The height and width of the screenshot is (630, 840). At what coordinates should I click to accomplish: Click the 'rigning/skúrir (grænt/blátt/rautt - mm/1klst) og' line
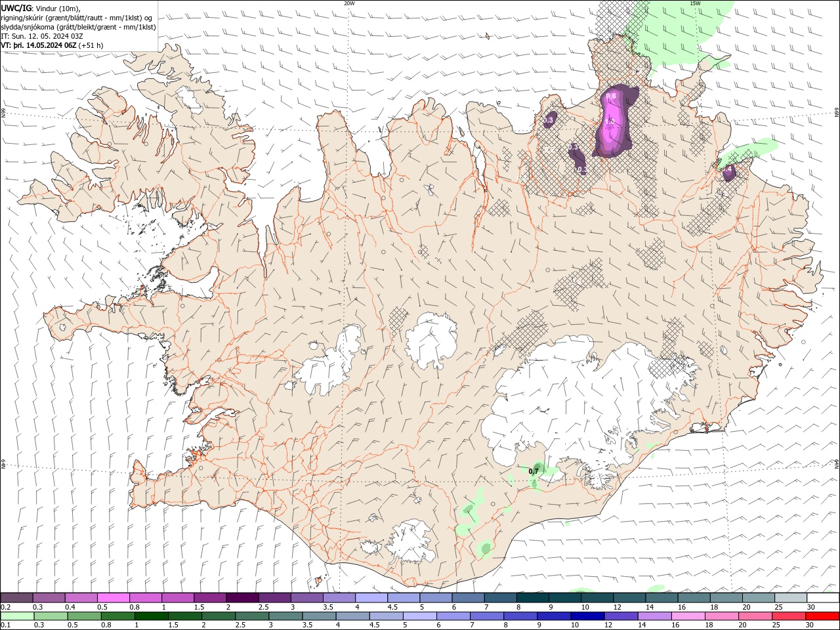pos(77,18)
